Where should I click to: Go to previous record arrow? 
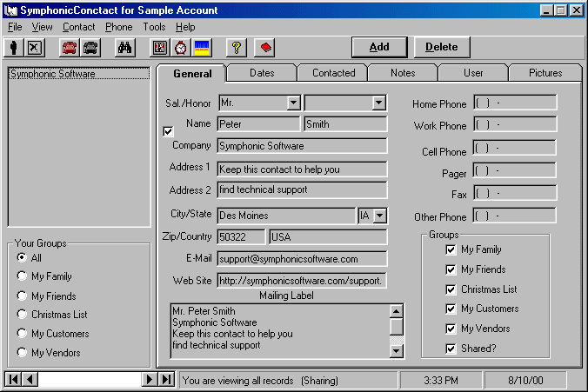(30, 379)
